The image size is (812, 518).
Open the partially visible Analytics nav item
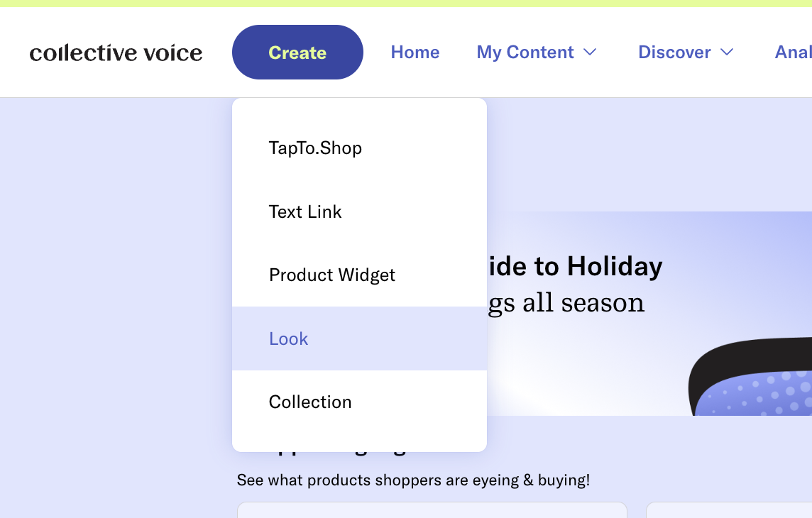pos(793,53)
